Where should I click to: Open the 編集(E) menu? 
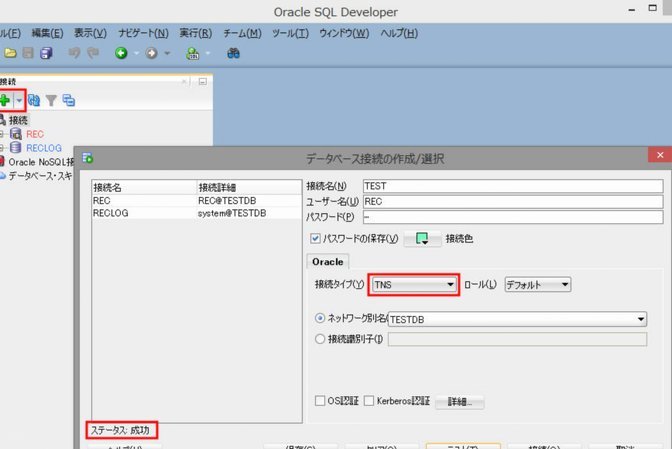pos(47,33)
